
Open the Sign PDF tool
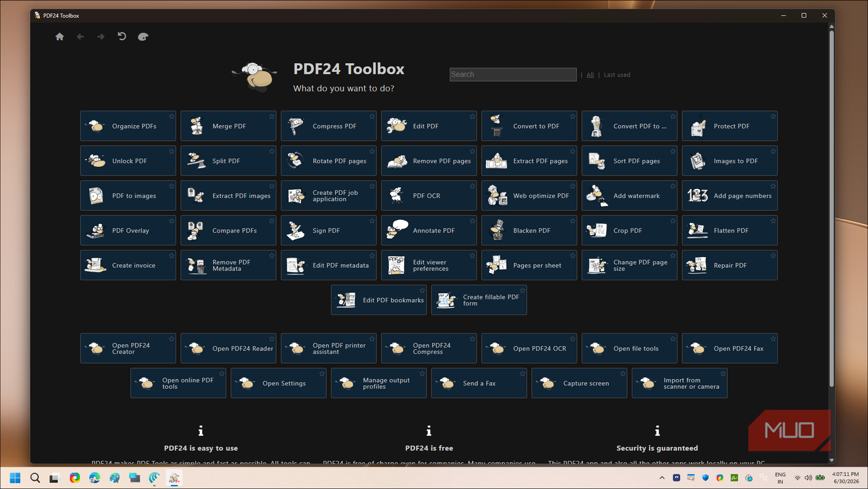(328, 230)
